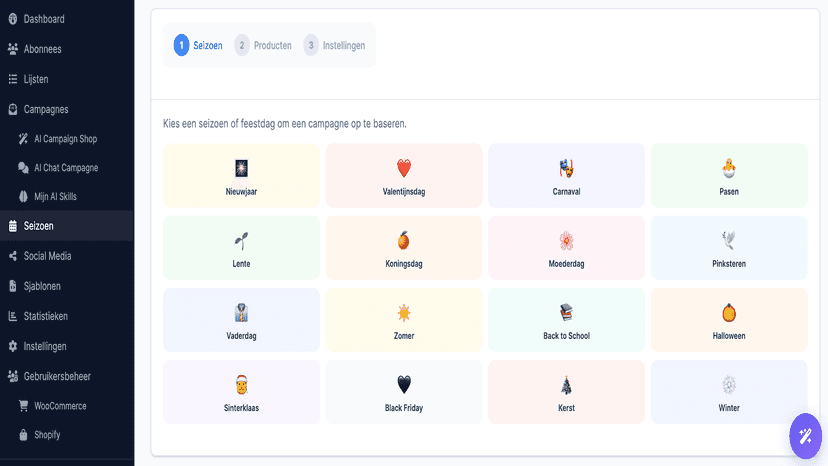Click the Gebruikersbeheer users icon
Screen dimensions: 828x466
click(13, 376)
